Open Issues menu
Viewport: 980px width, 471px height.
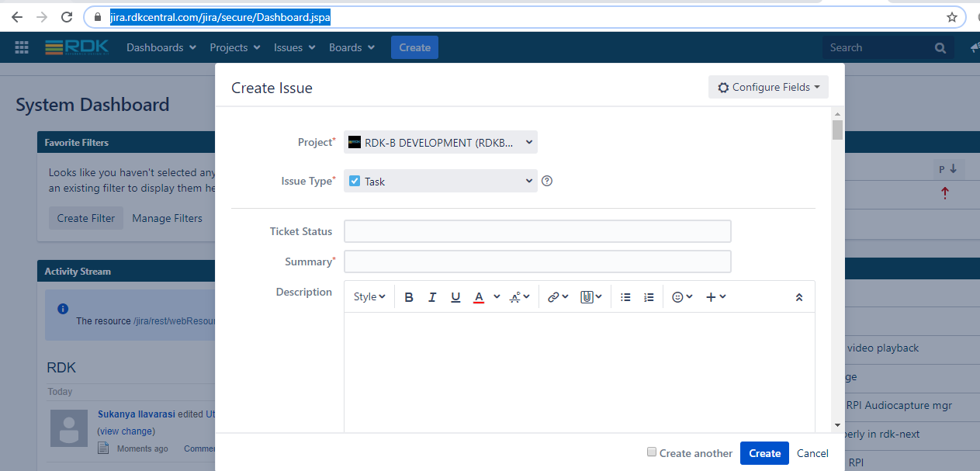tap(295, 47)
